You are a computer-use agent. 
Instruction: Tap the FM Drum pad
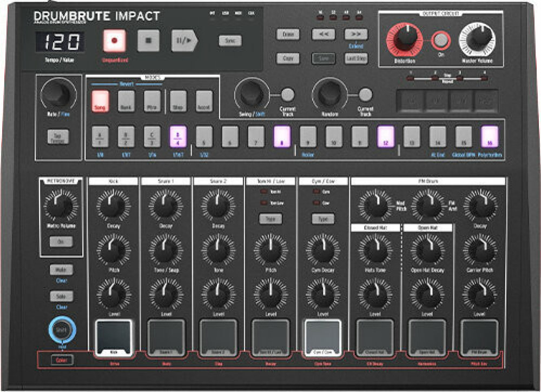479,337
